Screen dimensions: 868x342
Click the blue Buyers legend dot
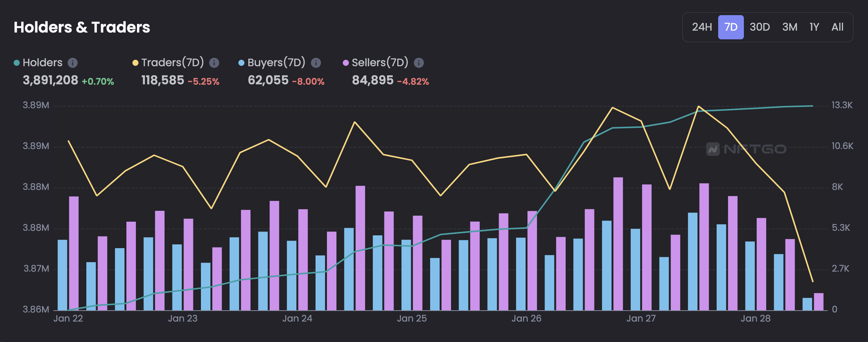tap(241, 63)
